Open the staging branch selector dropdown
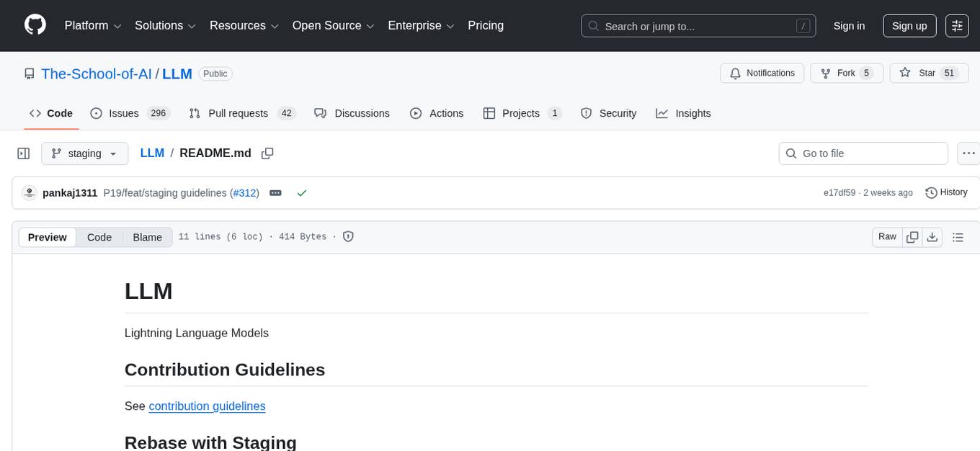The image size is (980, 451). (84, 153)
